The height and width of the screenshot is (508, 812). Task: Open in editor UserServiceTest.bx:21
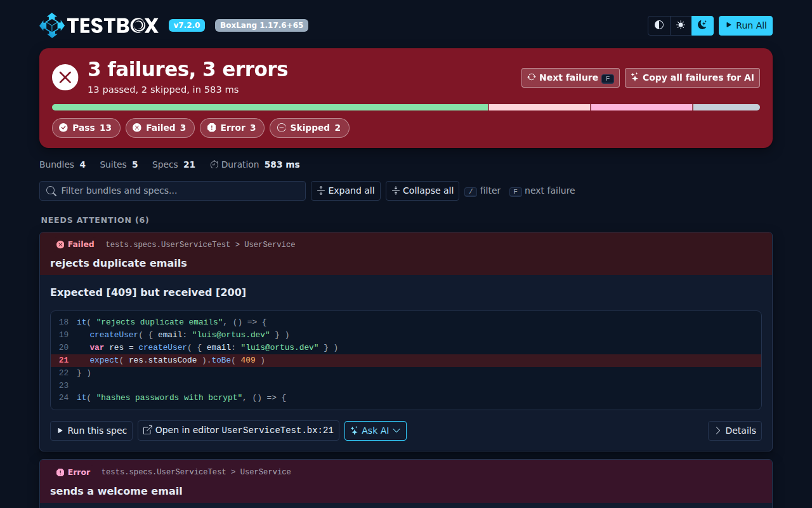point(239,431)
